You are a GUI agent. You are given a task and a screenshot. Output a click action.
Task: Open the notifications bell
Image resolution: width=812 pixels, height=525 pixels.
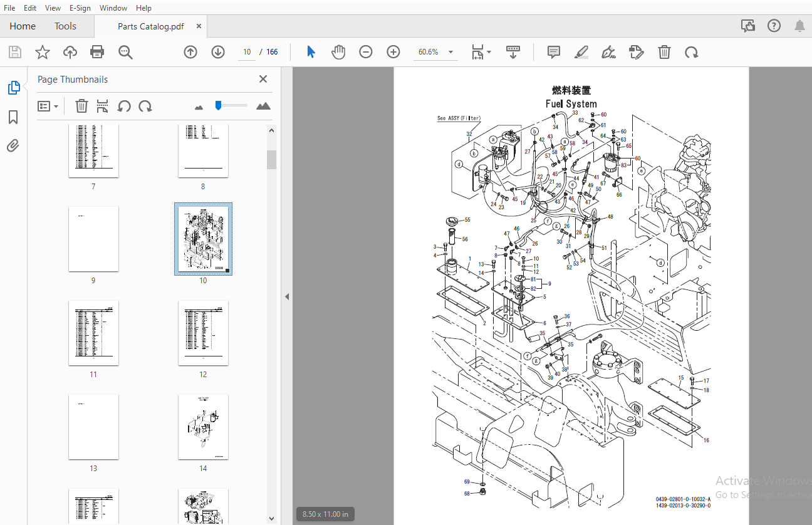point(799,26)
